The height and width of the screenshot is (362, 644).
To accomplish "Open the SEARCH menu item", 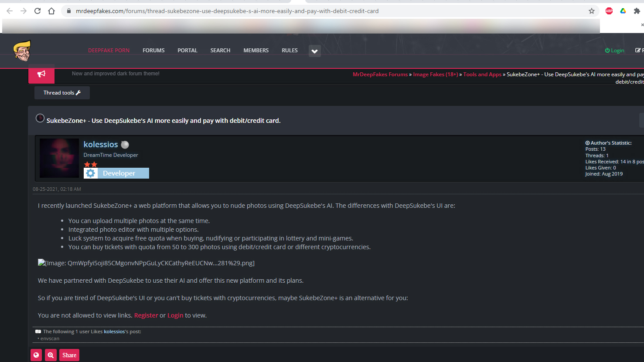I will point(220,51).
